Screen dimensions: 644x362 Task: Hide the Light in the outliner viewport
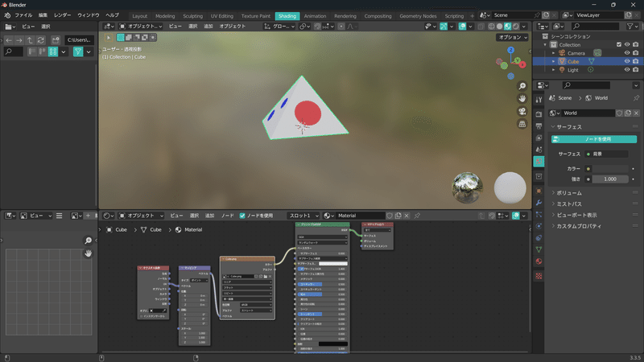627,70
